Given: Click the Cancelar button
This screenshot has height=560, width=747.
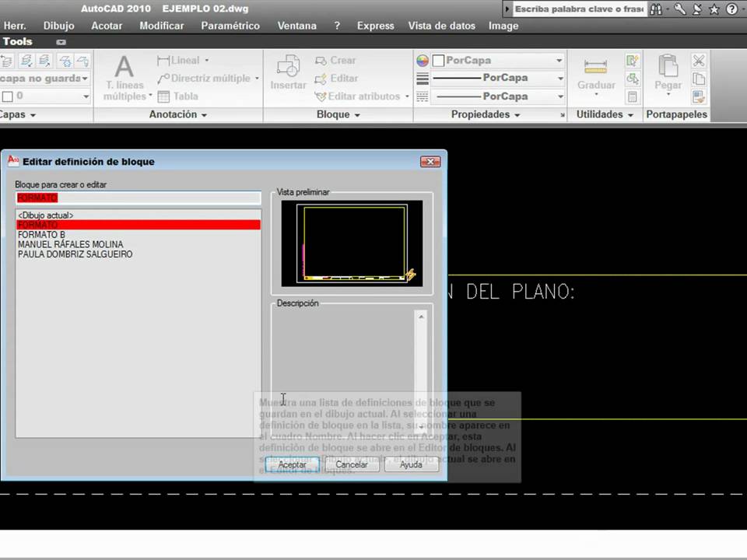Looking at the screenshot, I should point(352,464).
